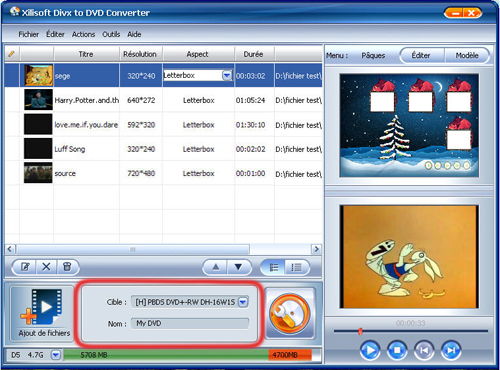Screen dimensions: 500x370
Task: Click the horizontal scrollbar thumb
Action: (x=133, y=249)
